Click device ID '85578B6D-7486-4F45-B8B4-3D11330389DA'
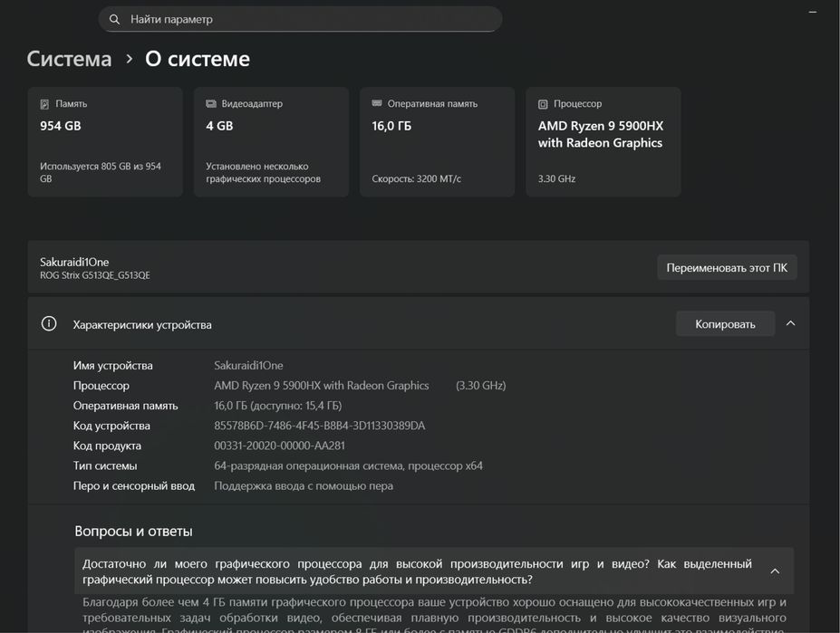Screen dimensions: 840x633 point(320,426)
